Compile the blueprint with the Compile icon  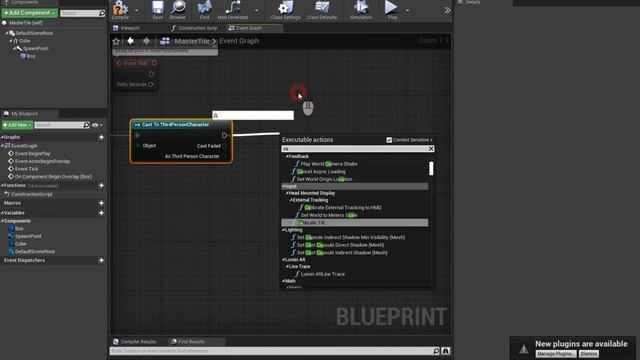(120, 10)
